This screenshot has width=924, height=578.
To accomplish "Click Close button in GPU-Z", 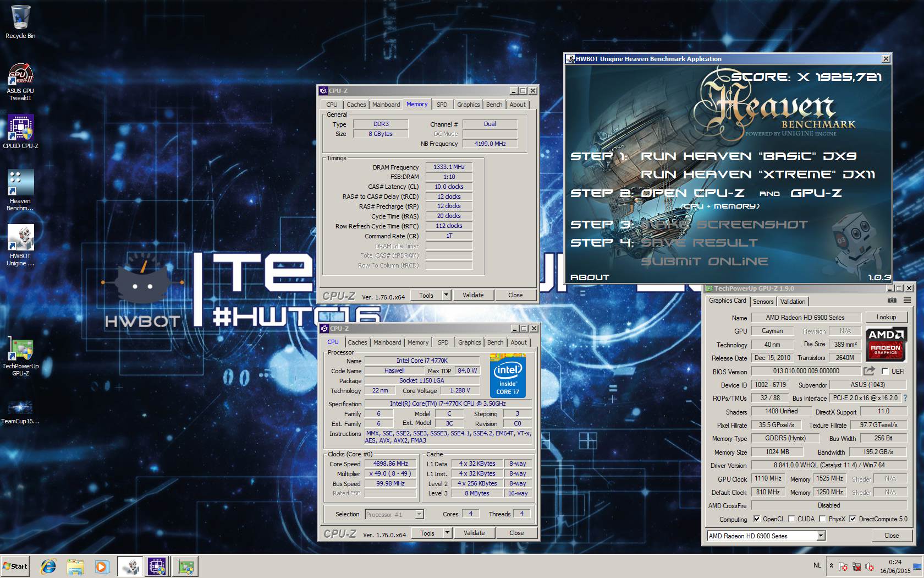I will click(892, 536).
